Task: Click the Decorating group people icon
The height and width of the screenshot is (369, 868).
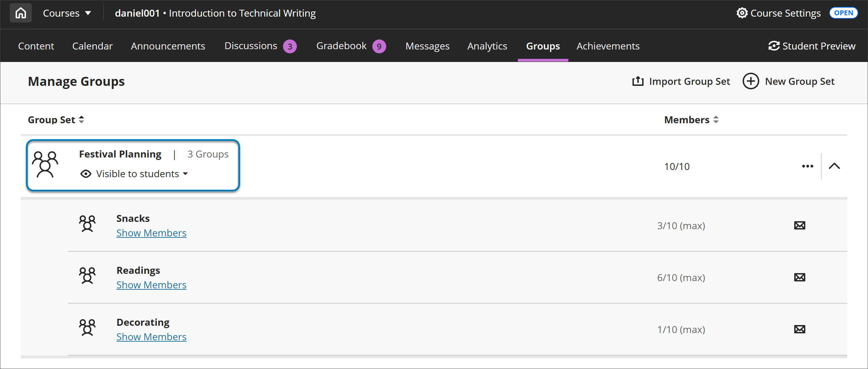Action: pyautogui.click(x=87, y=327)
